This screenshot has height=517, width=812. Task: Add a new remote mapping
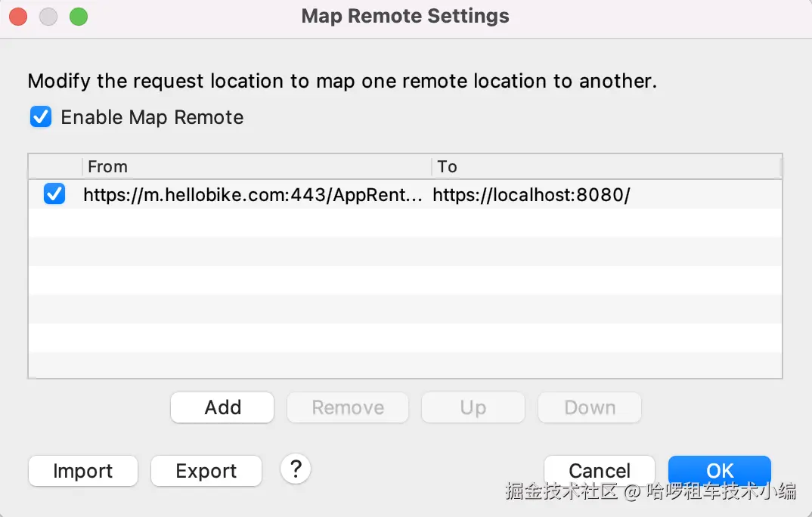(222, 407)
